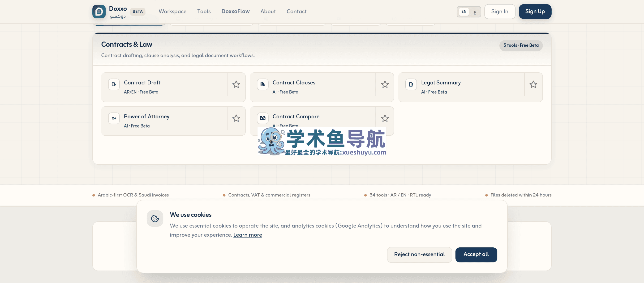The width and height of the screenshot is (644, 283).
Task: Click the Sign In button
Action: pos(500,12)
